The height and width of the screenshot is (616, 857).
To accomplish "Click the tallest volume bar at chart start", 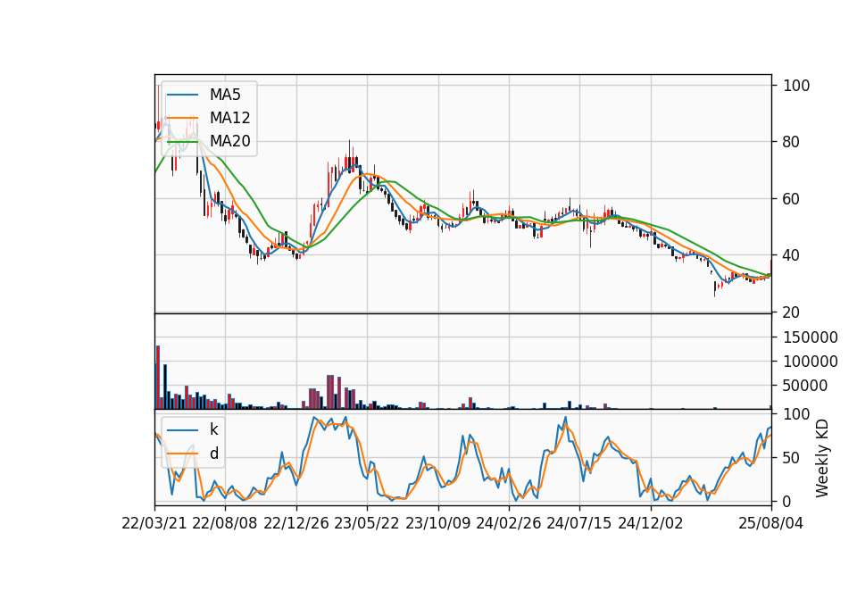I will (x=158, y=377).
